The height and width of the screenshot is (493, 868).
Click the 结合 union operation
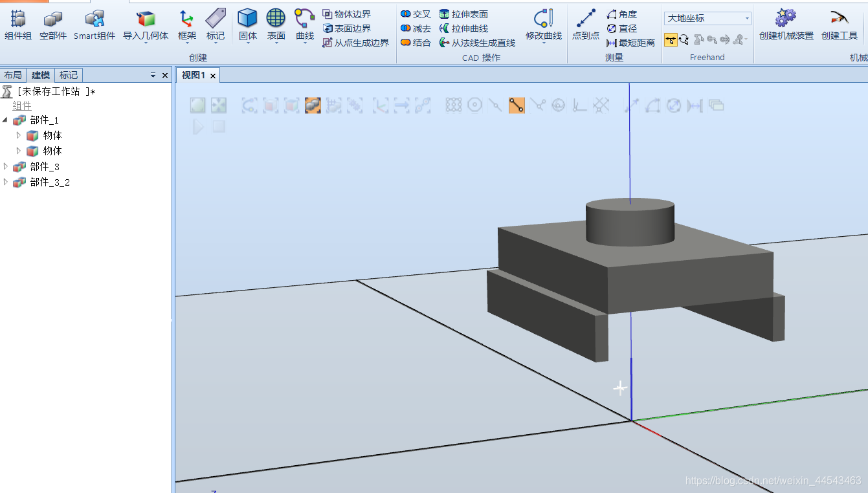(x=416, y=43)
